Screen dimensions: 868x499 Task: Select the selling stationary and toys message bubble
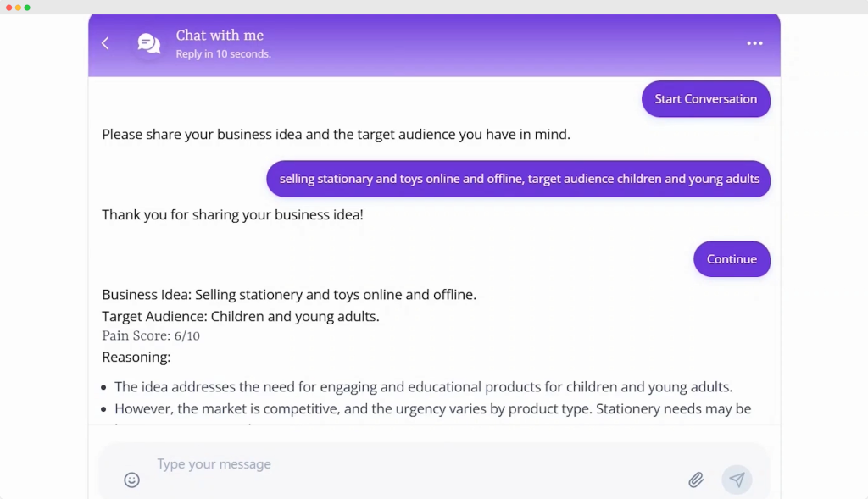tap(519, 179)
